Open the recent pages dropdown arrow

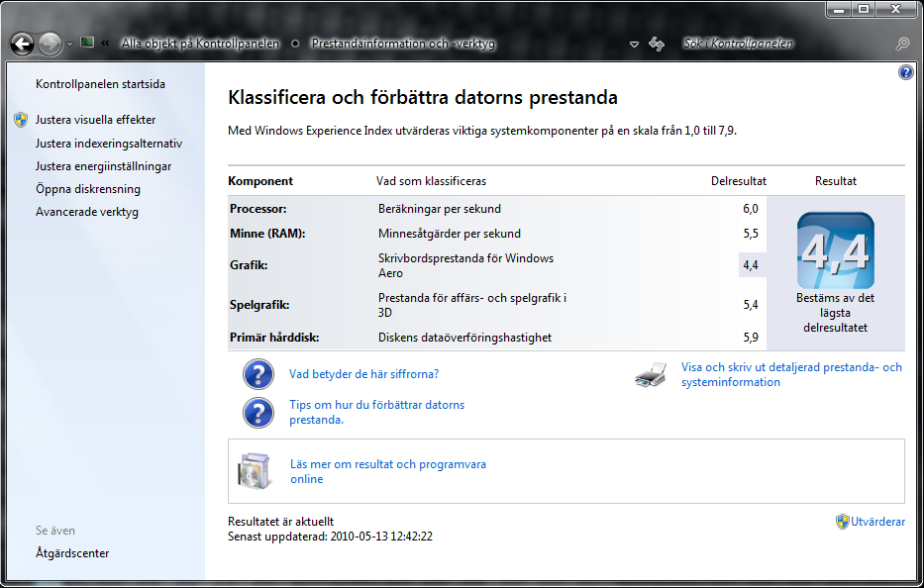point(69,45)
